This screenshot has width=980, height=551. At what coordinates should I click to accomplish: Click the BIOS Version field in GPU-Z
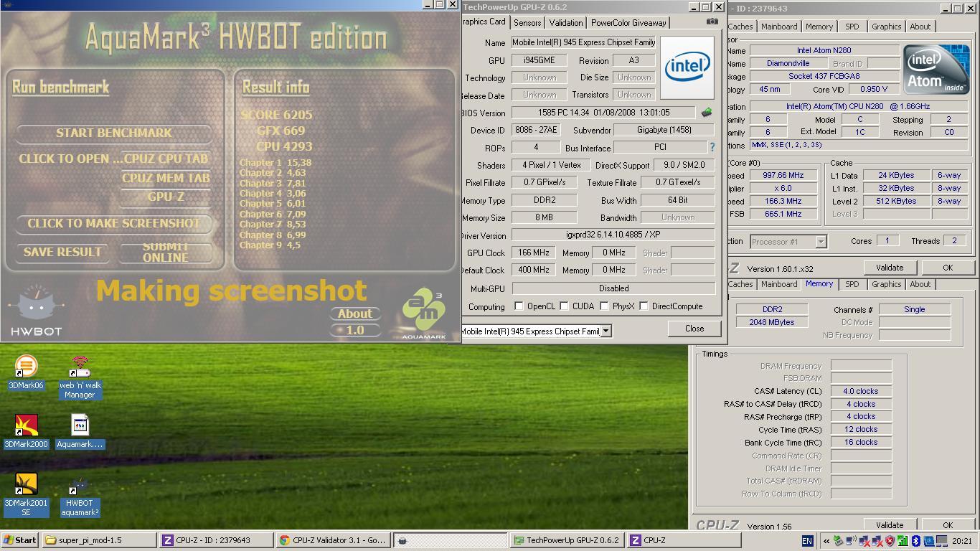click(x=603, y=113)
